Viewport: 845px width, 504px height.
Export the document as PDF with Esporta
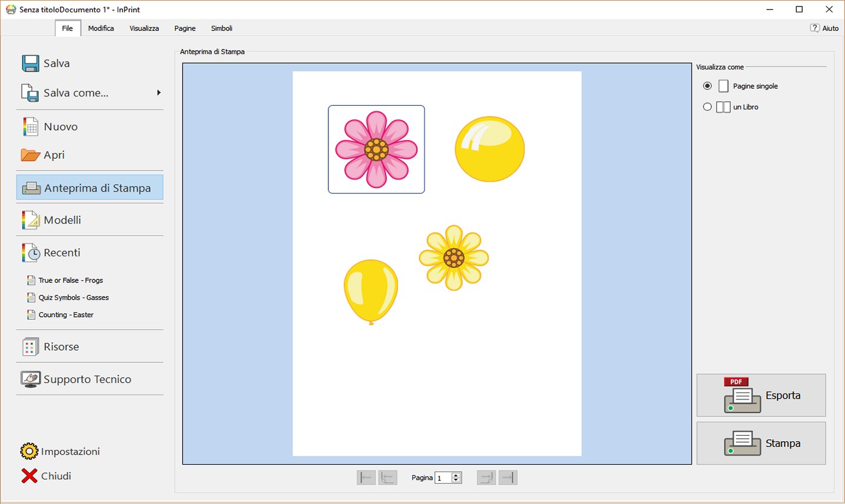tap(761, 395)
